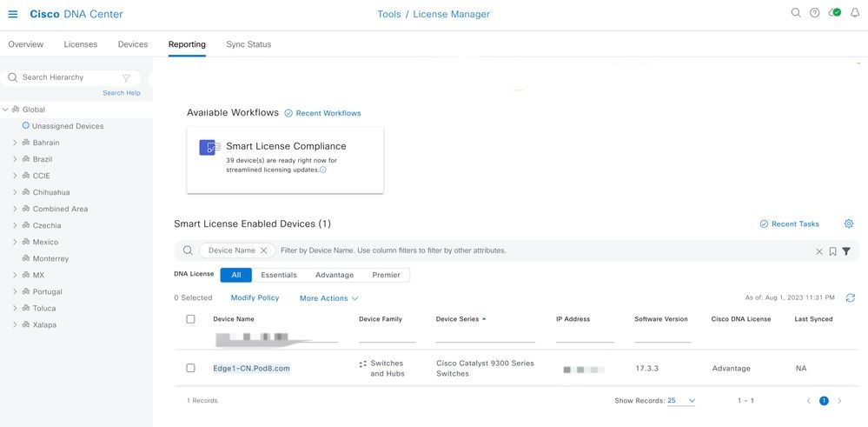868x427 pixels.
Task: Click the Global site icon
Action: tap(16, 110)
